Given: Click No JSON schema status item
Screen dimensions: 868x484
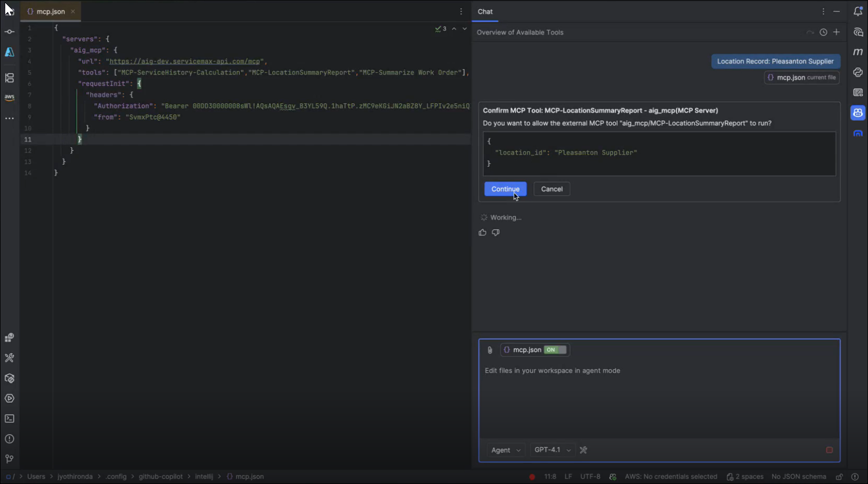Looking at the screenshot, I should click(798, 477).
